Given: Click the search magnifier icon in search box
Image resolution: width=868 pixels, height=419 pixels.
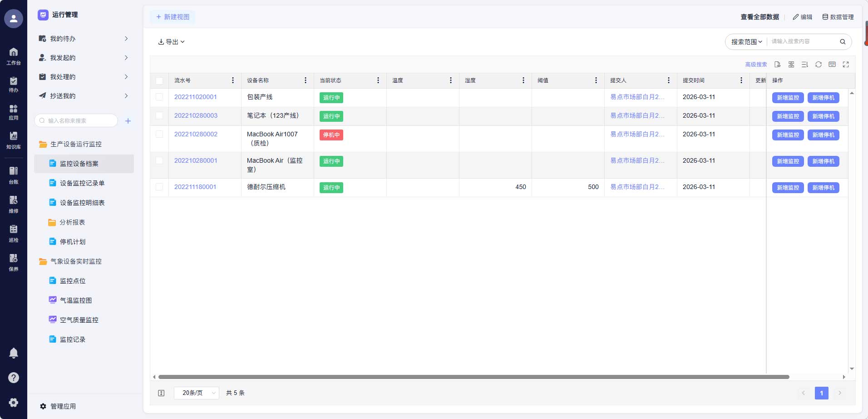Looking at the screenshot, I should point(843,42).
